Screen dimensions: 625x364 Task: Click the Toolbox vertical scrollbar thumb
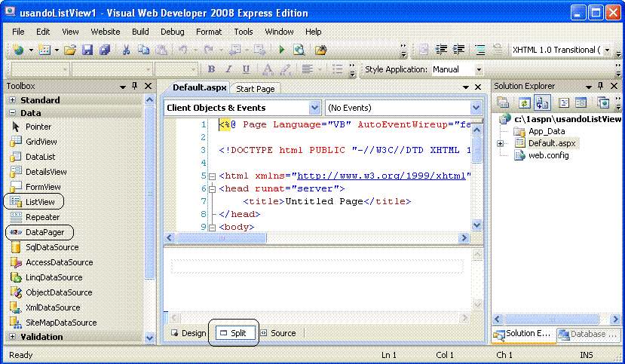150,193
